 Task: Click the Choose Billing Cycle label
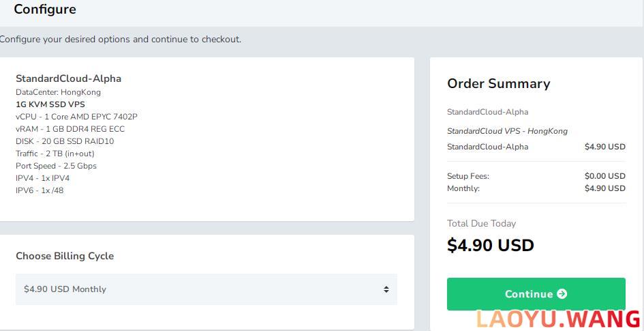65,256
